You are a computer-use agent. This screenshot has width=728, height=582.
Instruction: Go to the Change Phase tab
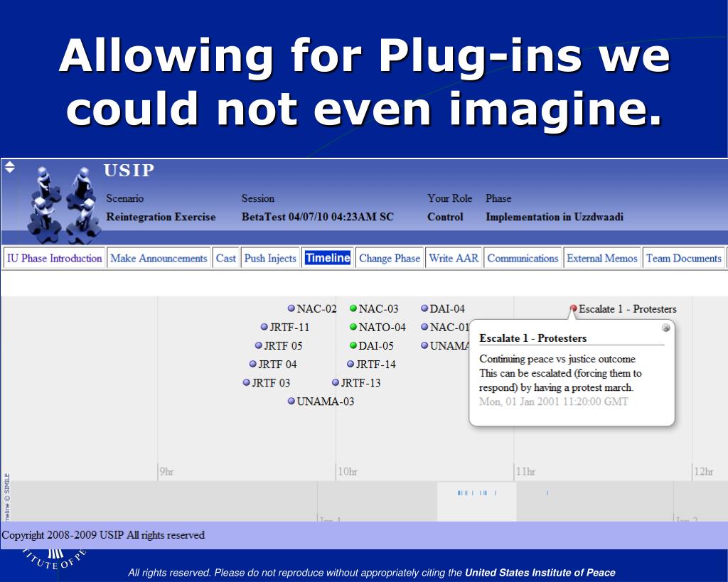(x=389, y=258)
